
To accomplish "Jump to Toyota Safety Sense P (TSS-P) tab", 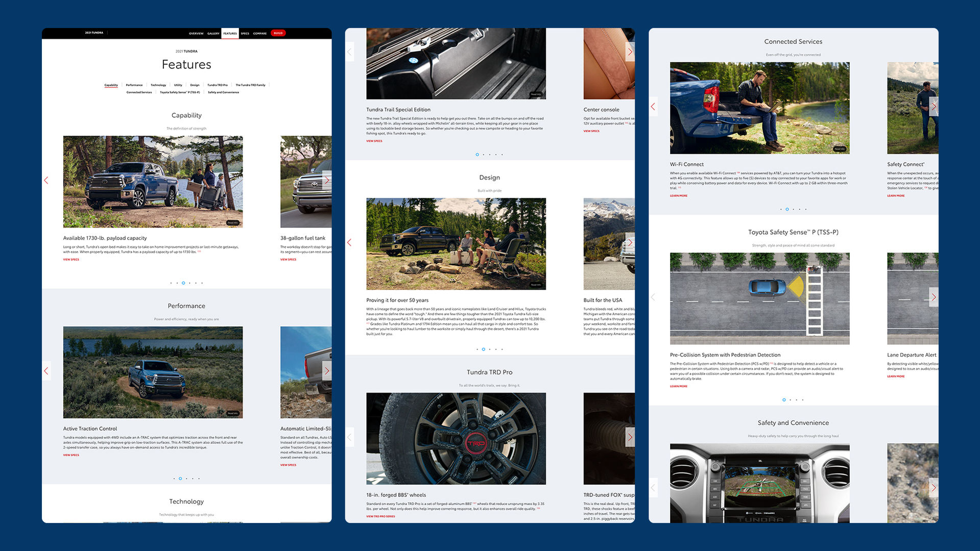I will tap(180, 92).
